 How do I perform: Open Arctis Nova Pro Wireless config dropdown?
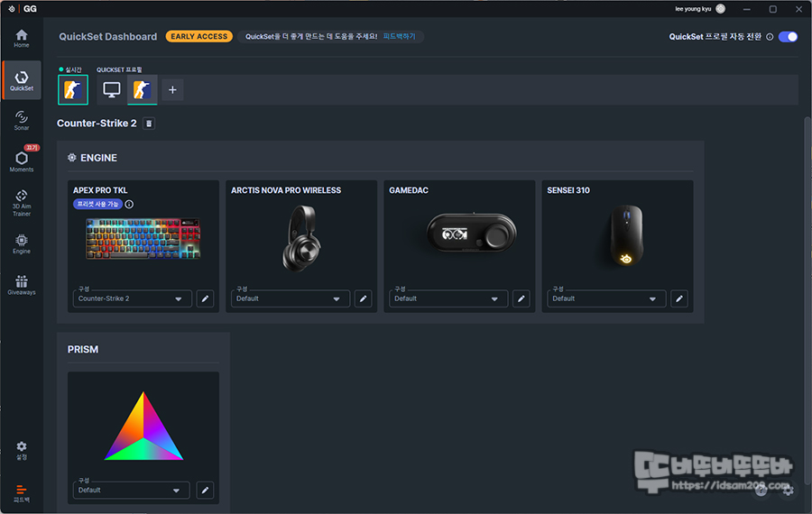pyautogui.click(x=291, y=298)
